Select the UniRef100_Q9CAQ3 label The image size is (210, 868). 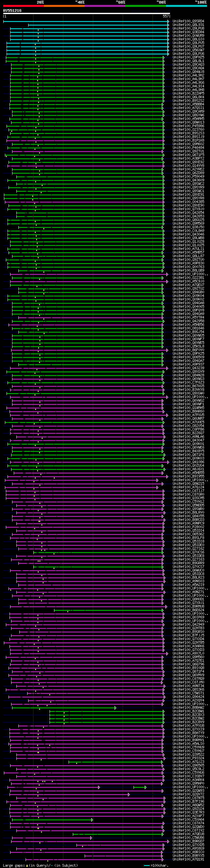(188, 65)
